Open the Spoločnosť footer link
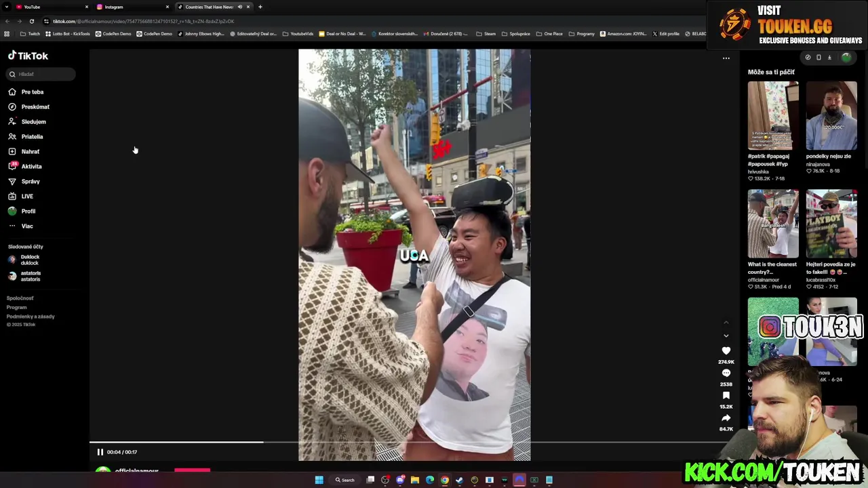This screenshot has height=488, width=868. click(20, 298)
